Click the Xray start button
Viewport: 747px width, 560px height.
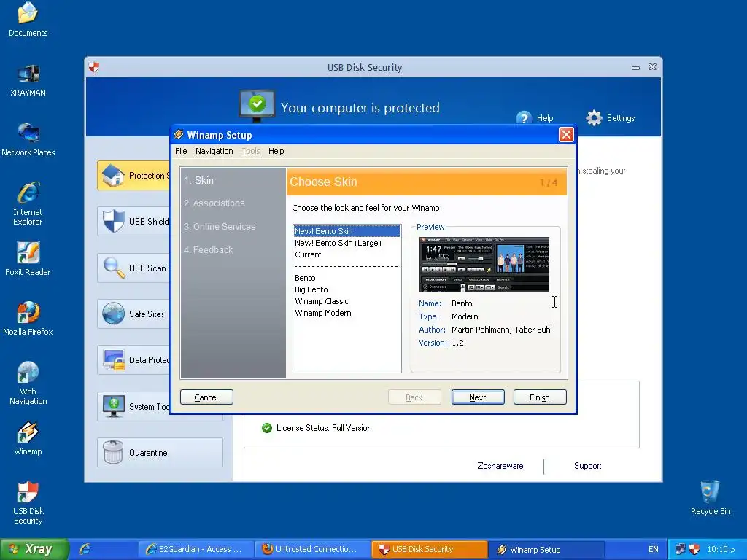tap(34, 549)
